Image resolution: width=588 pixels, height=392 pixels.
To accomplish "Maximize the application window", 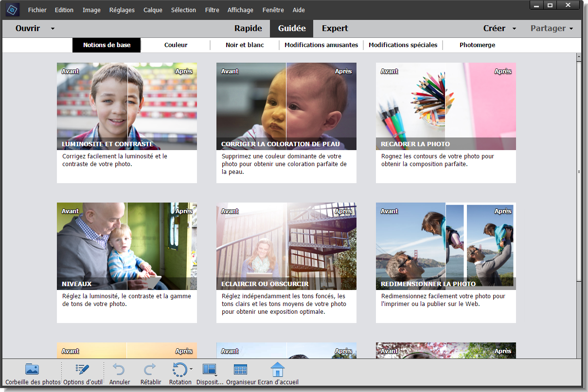I will click(550, 5).
